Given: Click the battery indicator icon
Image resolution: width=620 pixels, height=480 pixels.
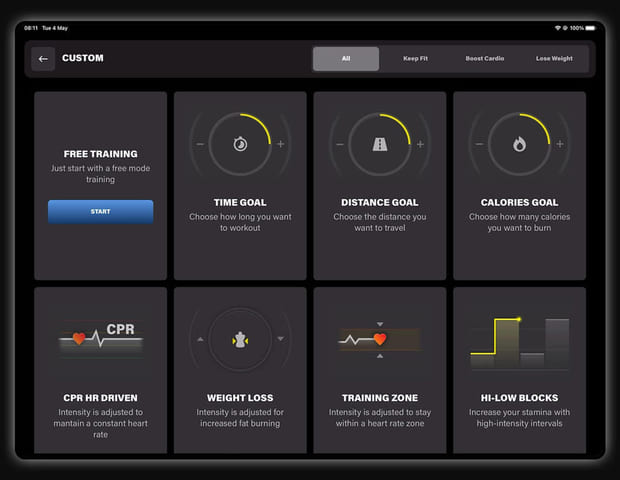Looking at the screenshot, I should pos(590,28).
